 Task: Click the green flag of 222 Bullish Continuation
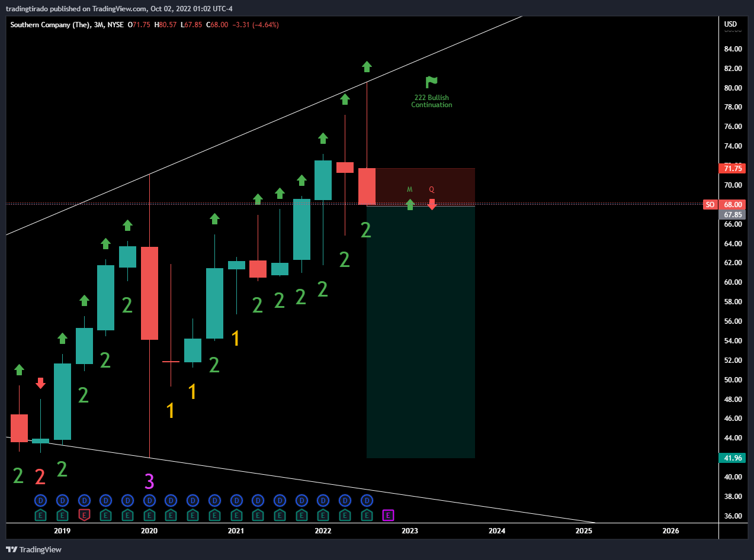pyautogui.click(x=431, y=82)
